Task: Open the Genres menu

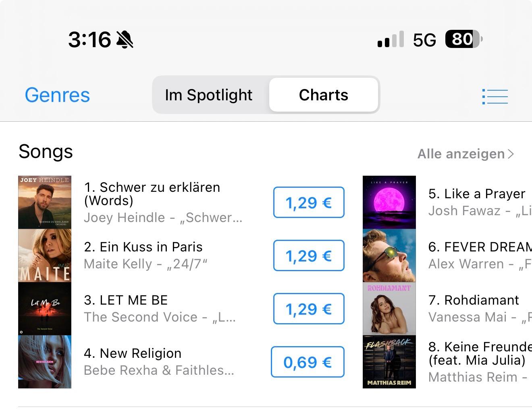Action: pyautogui.click(x=57, y=95)
